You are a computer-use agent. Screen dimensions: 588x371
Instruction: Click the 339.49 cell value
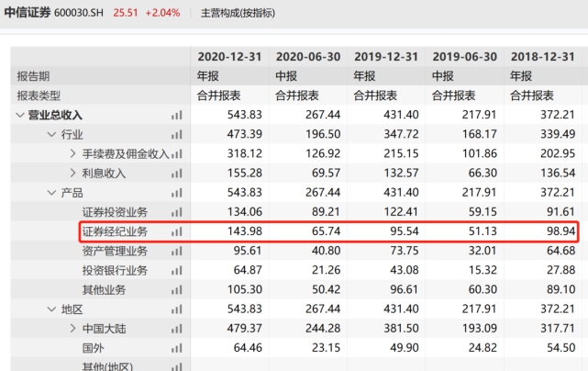[x=558, y=134]
